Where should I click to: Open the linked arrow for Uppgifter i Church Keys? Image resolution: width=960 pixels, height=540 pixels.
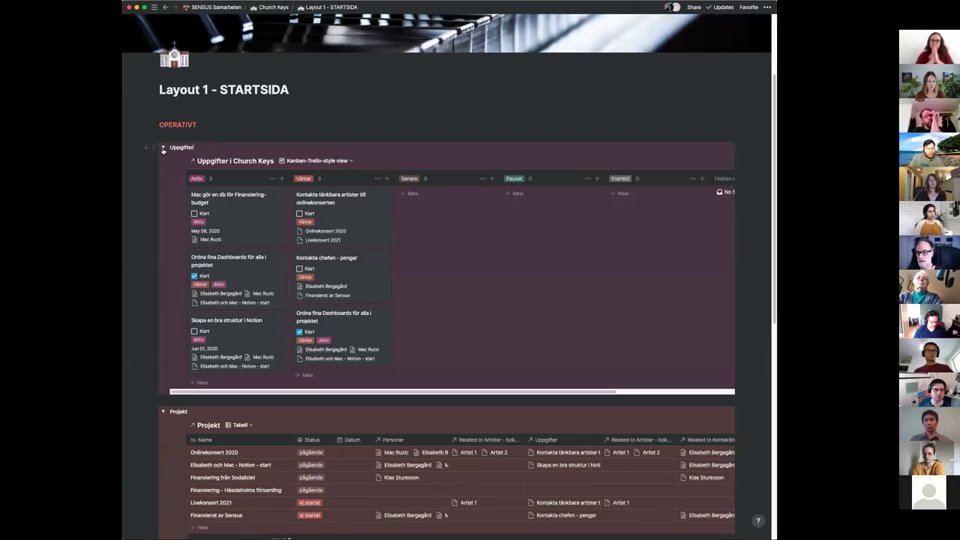click(192, 161)
